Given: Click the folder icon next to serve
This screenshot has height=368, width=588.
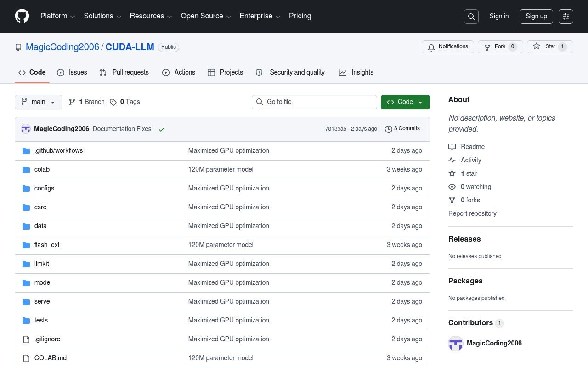Looking at the screenshot, I should [x=26, y=301].
